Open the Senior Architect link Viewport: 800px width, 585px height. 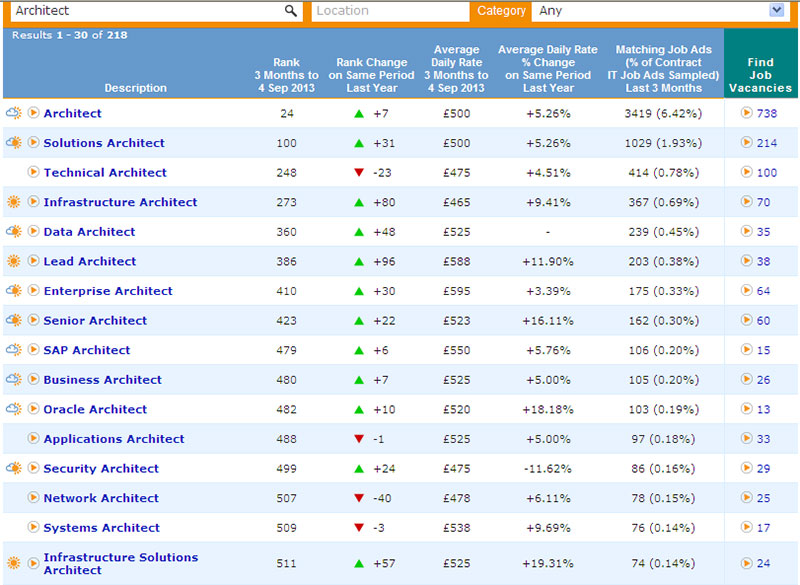click(95, 320)
